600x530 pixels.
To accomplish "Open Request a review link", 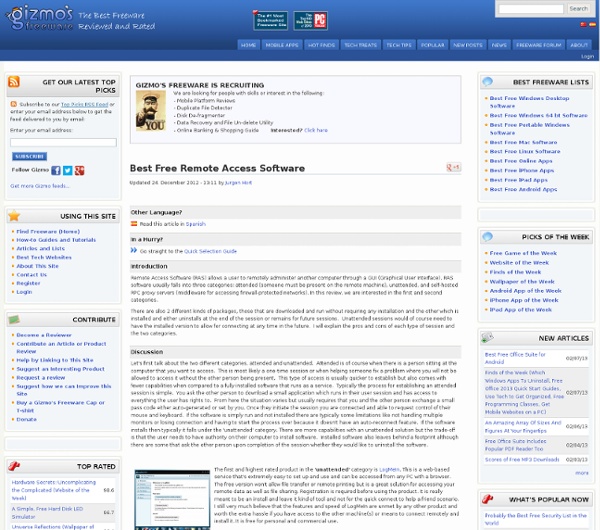I will [x=41, y=377].
